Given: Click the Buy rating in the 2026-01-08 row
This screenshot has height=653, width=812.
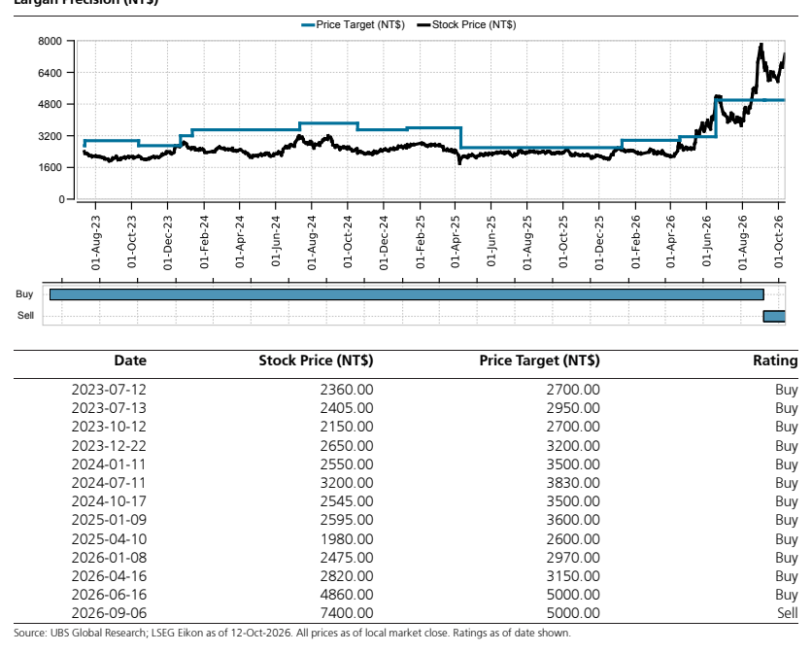Looking at the screenshot, I should point(787,558).
